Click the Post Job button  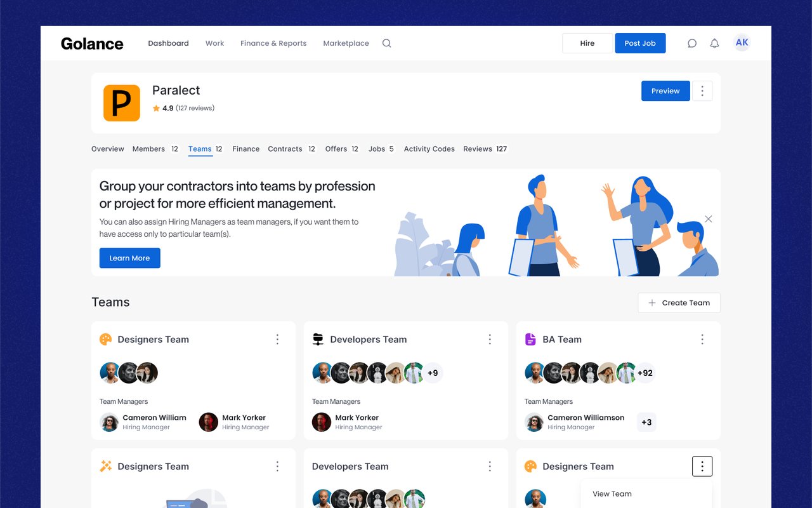[x=640, y=43]
